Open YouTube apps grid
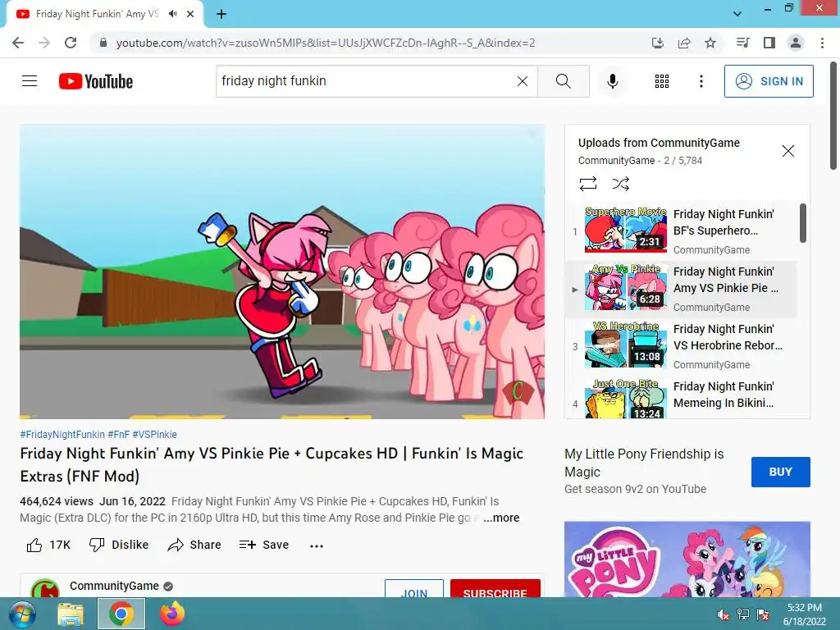 pyautogui.click(x=662, y=81)
